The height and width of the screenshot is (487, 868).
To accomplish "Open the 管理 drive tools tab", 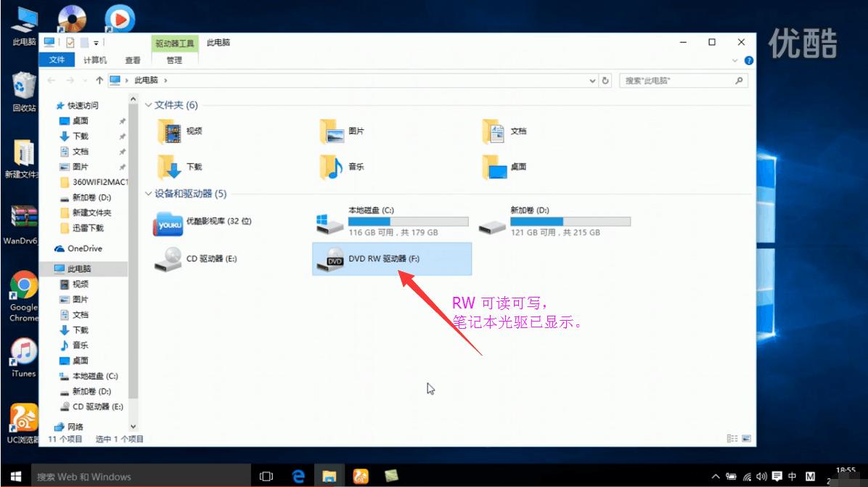I will [174, 60].
